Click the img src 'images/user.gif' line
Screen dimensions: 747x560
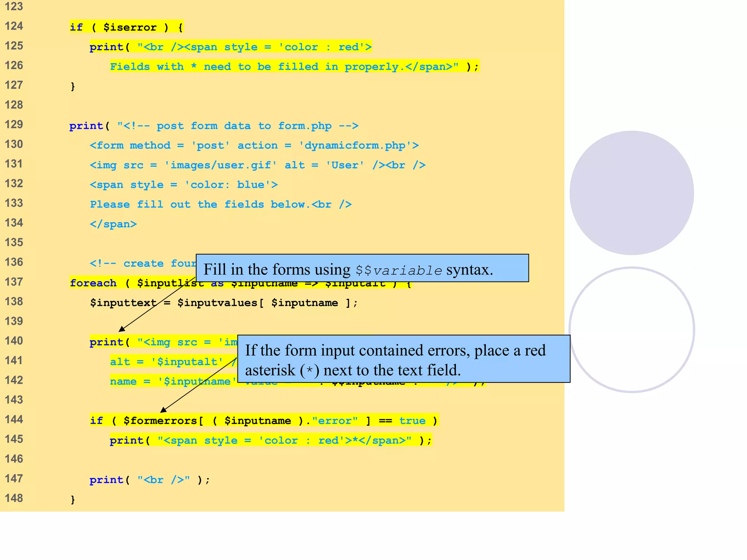click(x=258, y=165)
